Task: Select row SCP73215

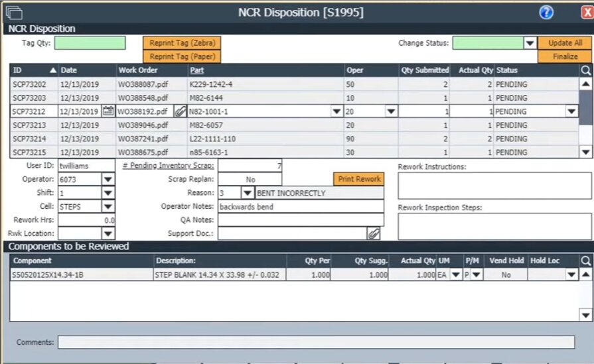Action: click(x=294, y=152)
